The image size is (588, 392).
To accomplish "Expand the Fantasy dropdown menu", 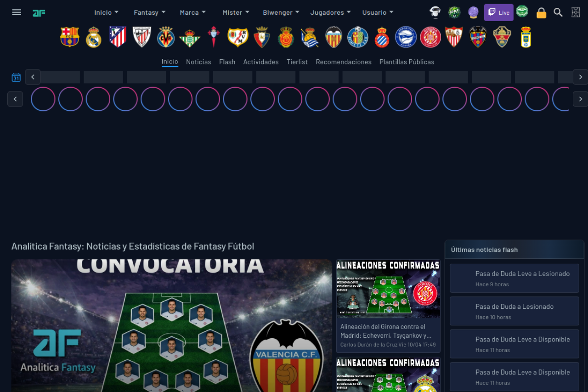I will 150,12.
